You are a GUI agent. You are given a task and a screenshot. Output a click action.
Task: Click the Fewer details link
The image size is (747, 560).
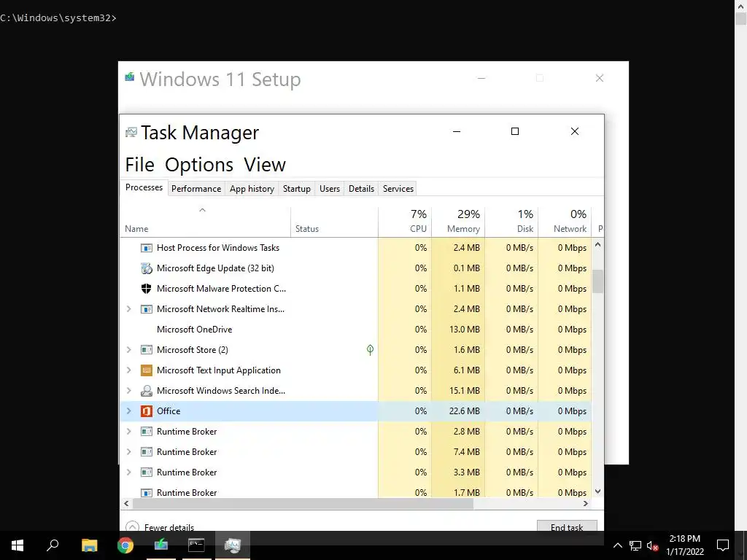pyautogui.click(x=169, y=526)
